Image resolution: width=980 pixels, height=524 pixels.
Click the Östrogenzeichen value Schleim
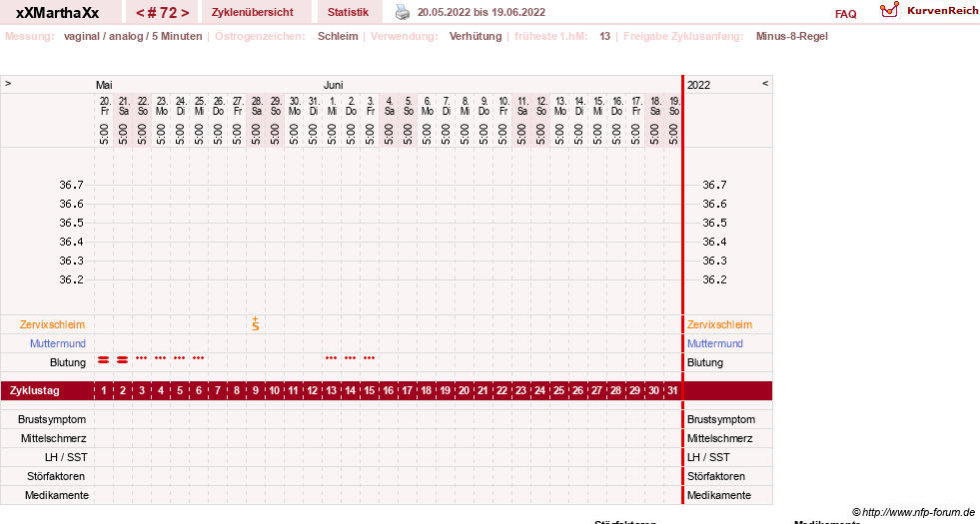click(338, 36)
